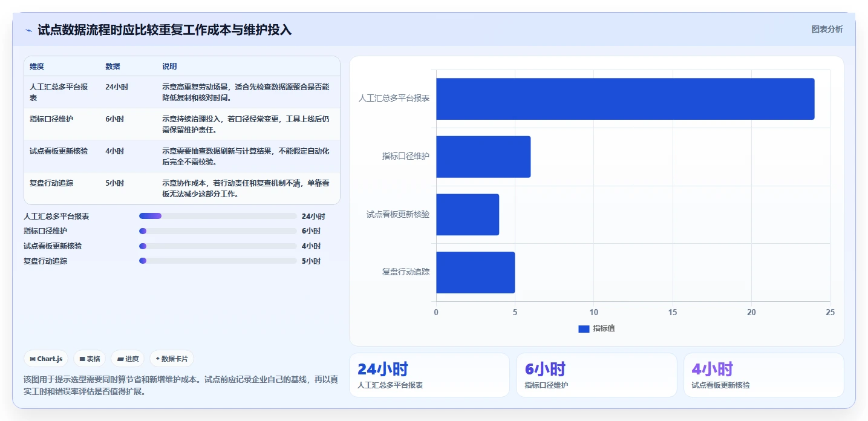This screenshot has height=421, width=868.
Task: Click the 表格 tag
Action: (90, 359)
